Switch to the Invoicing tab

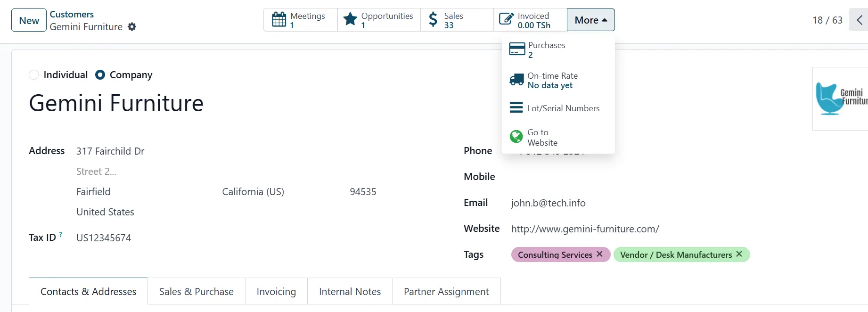(276, 292)
